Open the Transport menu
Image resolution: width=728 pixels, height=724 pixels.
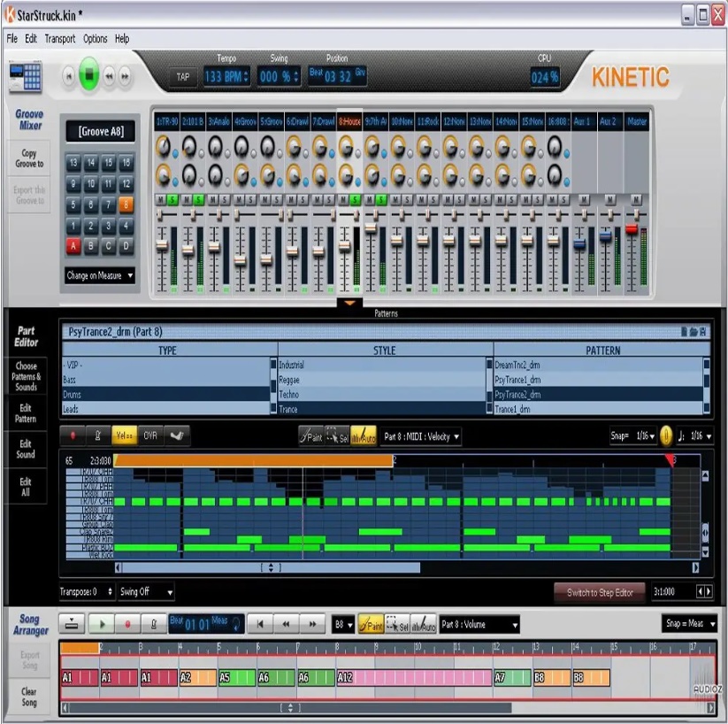pyautogui.click(x=60, y=39)
